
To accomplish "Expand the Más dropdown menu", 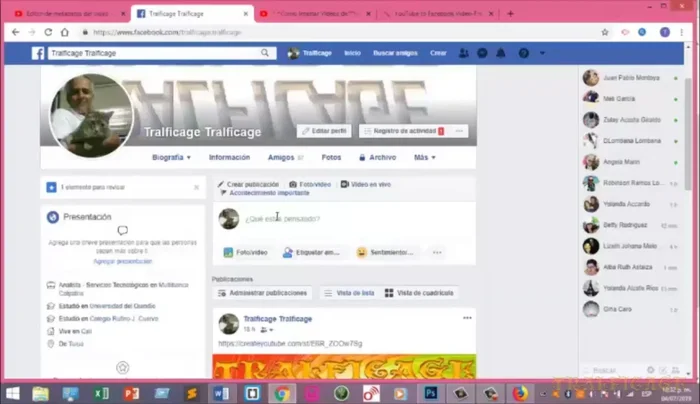I will coord(426,157).
